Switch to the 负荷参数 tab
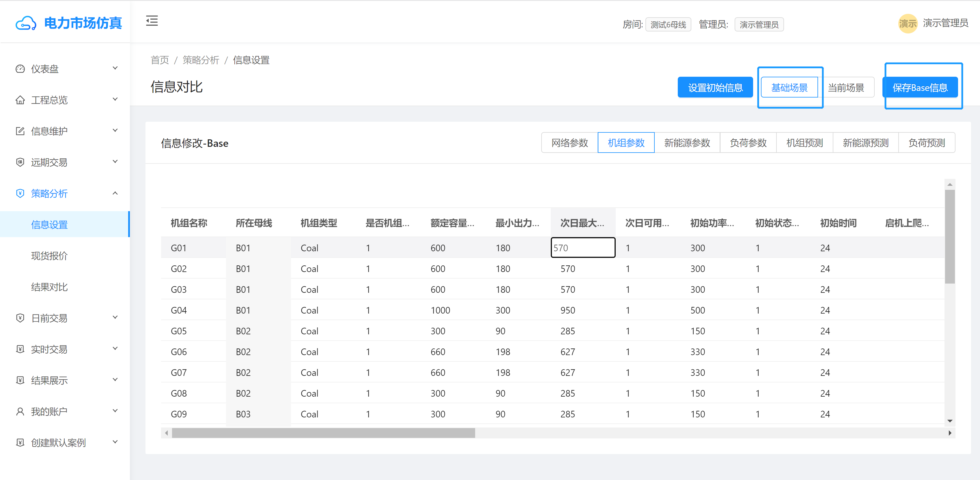The image size is (980, 480). tap(748, 143)
